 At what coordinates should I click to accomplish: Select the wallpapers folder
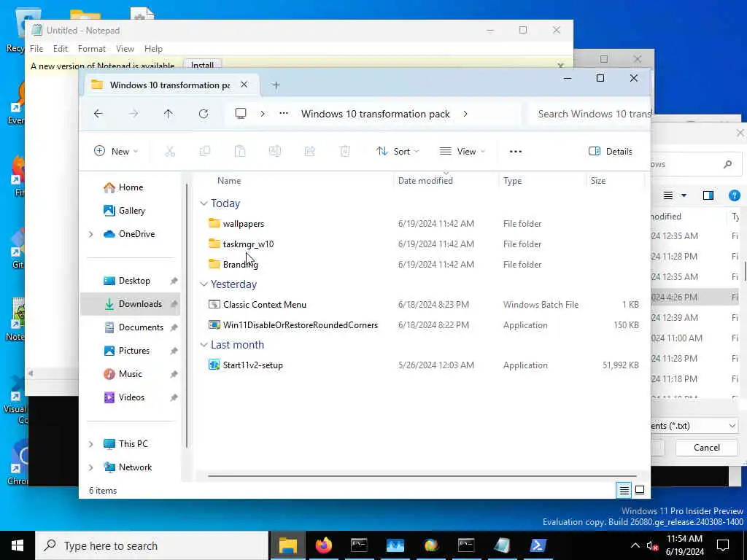click(x=243, y=224)
